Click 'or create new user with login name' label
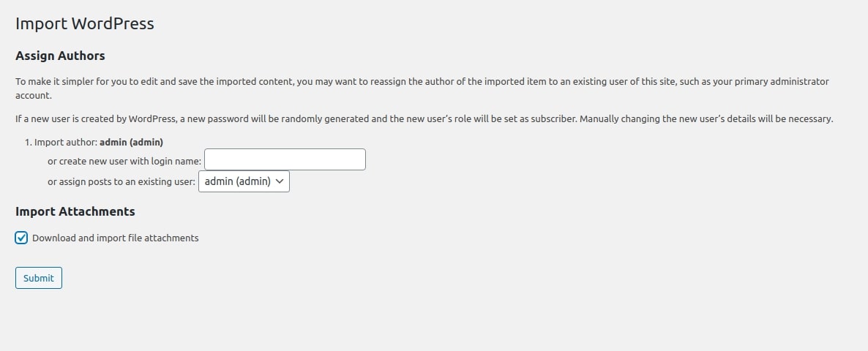The image size is (868, 351). click(124, 161)
